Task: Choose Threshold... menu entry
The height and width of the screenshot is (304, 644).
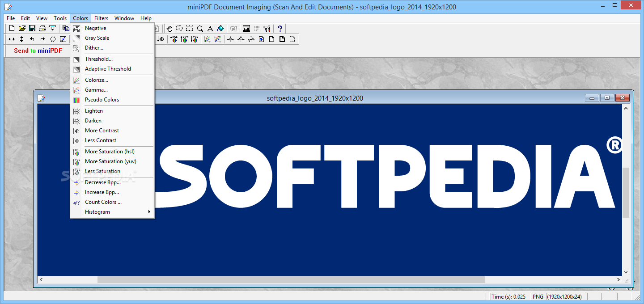Action: click(x=112, y=59)
